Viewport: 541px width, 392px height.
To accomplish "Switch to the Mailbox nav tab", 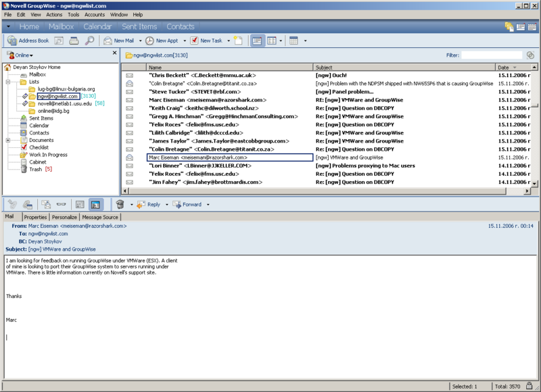I will [x=61, y=26].
